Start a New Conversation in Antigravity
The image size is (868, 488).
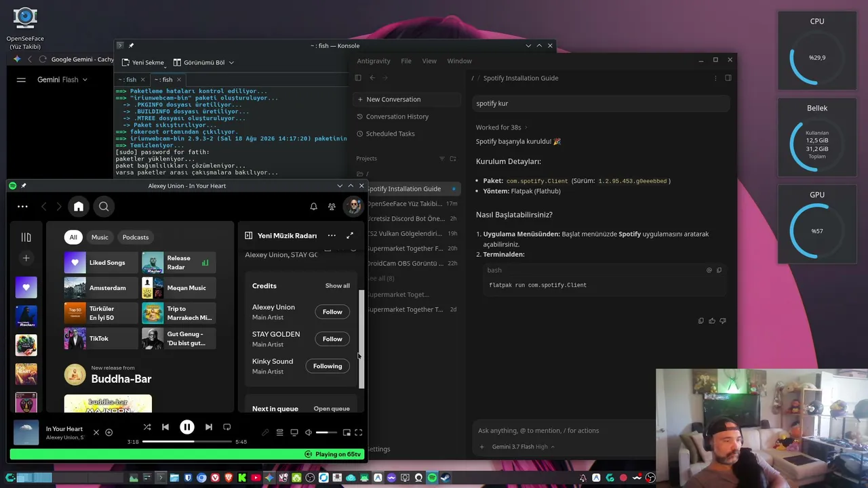pyautogui.click(x=407, y=99)
